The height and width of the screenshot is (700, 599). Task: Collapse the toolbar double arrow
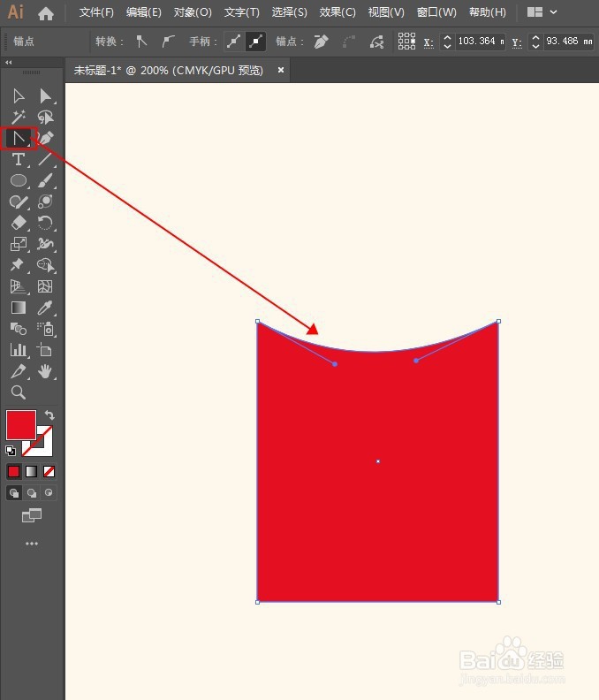[x=9, y=63]
